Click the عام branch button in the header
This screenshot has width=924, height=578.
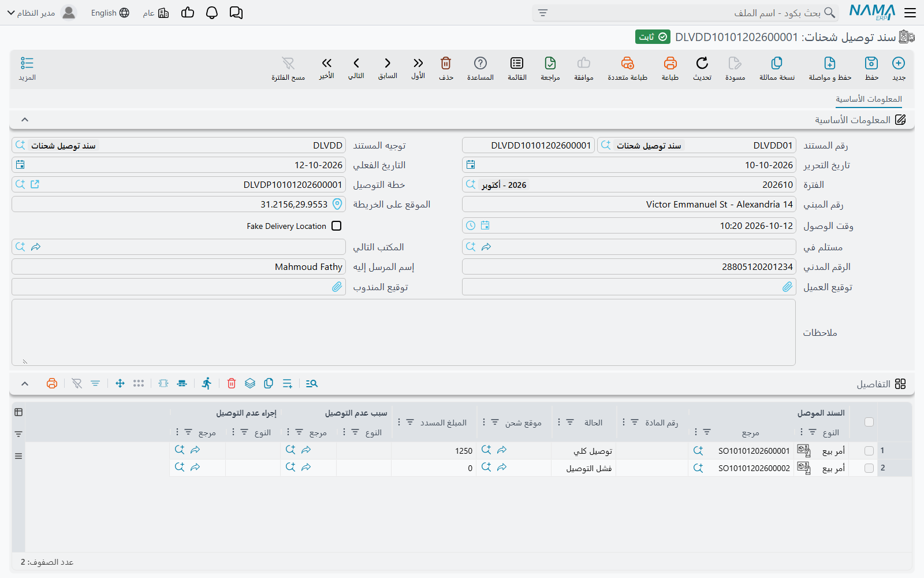pyautogui.click(x=156, y=13)
